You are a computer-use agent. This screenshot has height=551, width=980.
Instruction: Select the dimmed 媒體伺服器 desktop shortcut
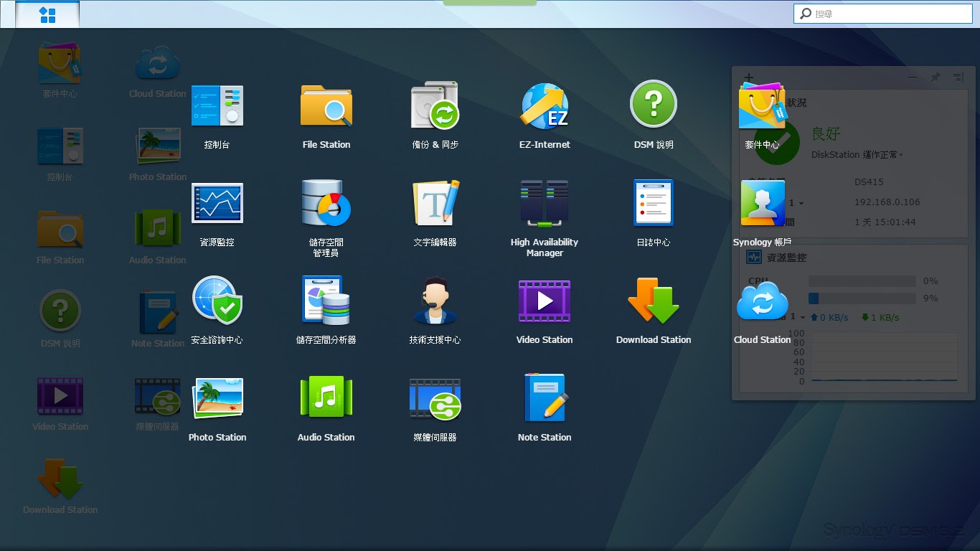pos(158,403)
